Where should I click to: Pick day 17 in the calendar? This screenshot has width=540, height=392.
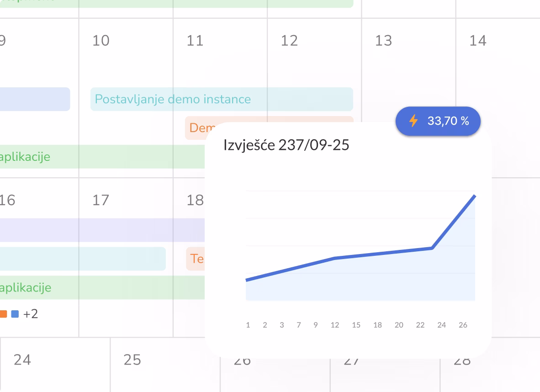pyautogui.click(x=101, y=200)
